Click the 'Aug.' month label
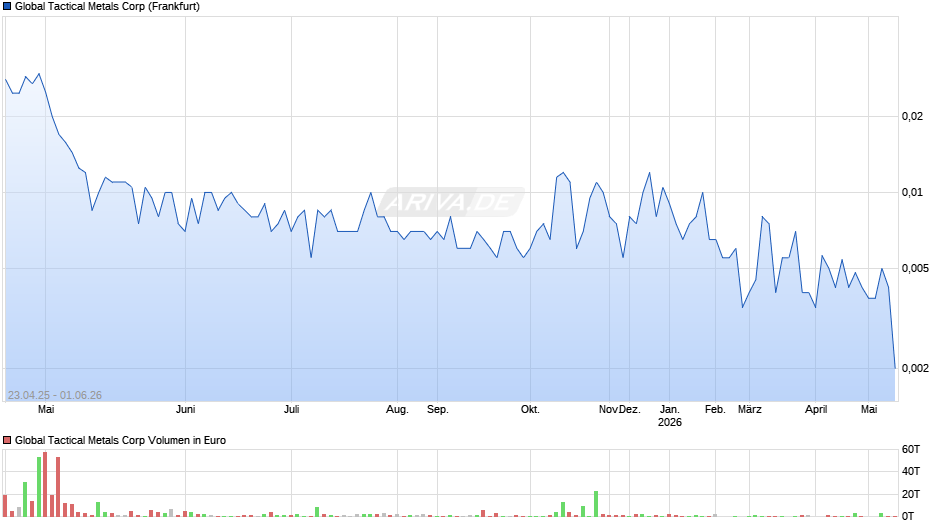Image resolution: width=940 pixels, height=526 pixels. click(397, 410)
